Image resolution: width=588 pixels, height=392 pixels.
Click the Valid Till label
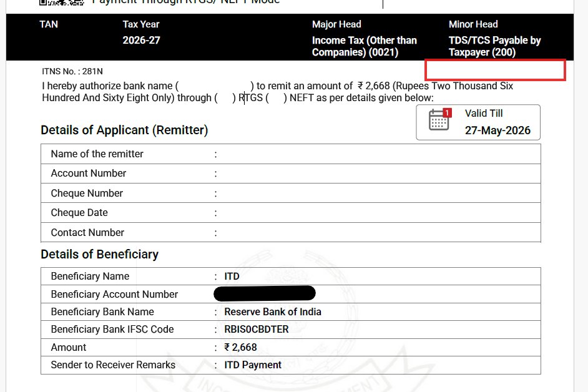pos(484,113)
